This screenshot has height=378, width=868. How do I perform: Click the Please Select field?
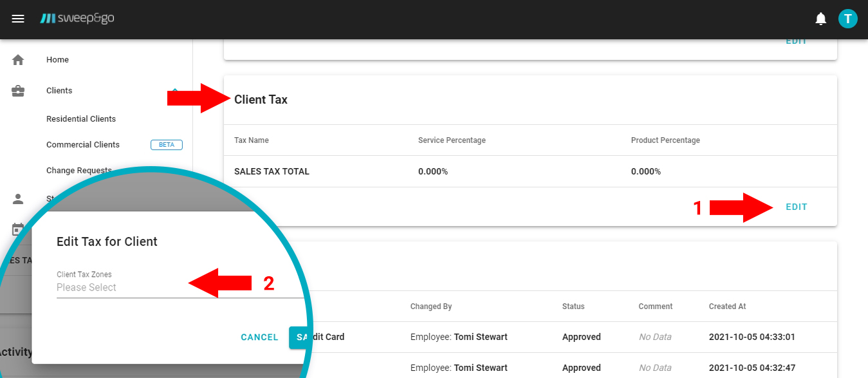87,288
